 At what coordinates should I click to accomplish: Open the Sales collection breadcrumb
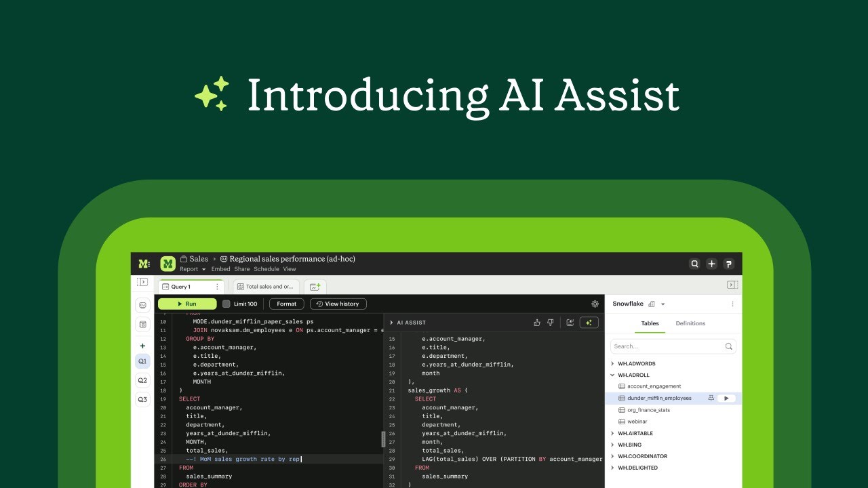coord(194,259)
